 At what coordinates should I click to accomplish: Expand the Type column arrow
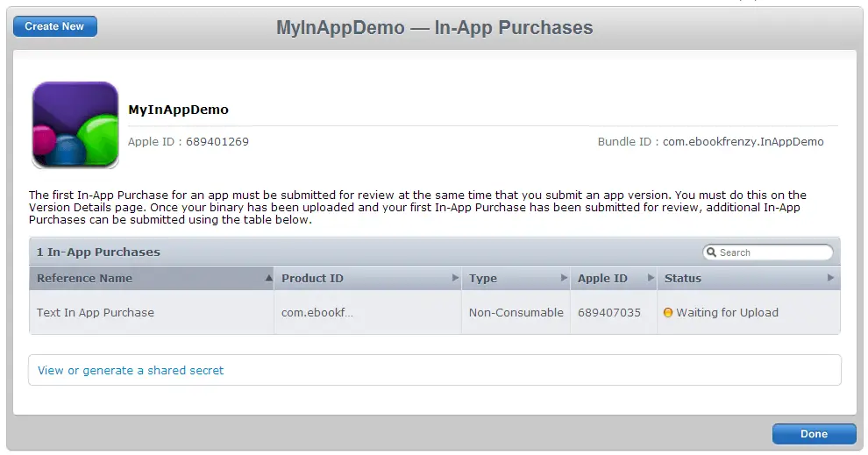[x=564, y=278]
